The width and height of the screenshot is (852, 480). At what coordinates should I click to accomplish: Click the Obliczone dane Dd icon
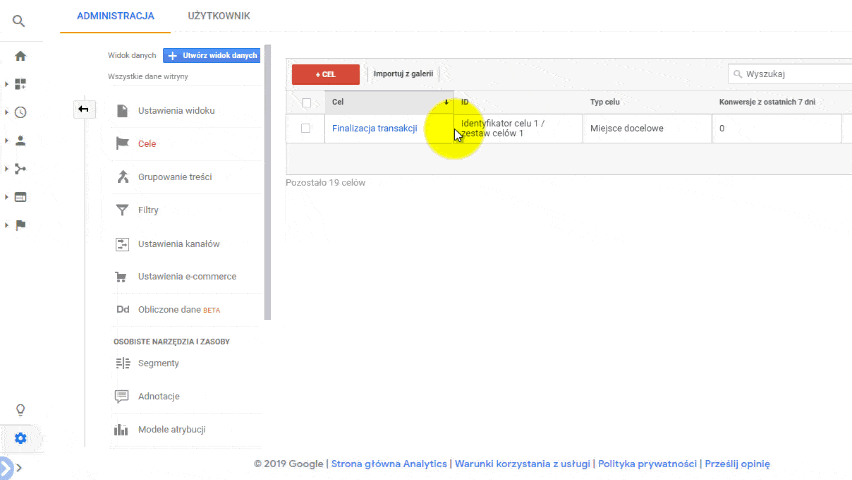tap(123, 309)
